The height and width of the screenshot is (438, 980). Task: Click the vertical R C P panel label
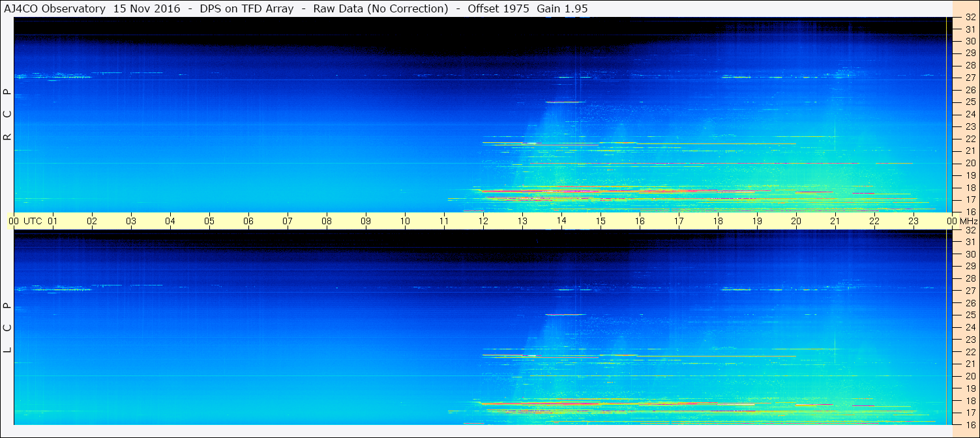(x=8, y=115)
